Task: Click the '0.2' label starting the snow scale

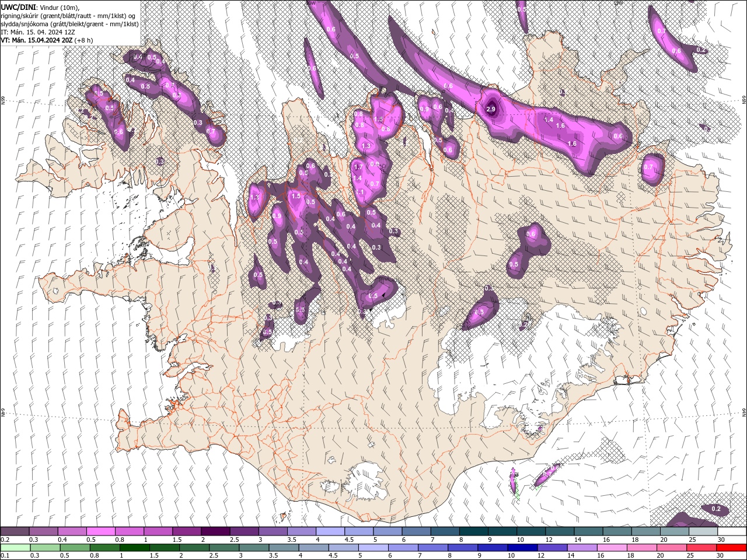Action: [x=5, y=540]
